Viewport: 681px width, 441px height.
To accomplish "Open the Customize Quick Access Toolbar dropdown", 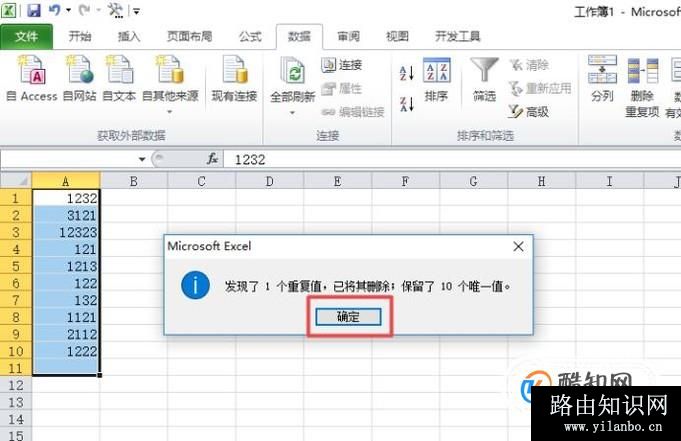I will pos(136,11).
